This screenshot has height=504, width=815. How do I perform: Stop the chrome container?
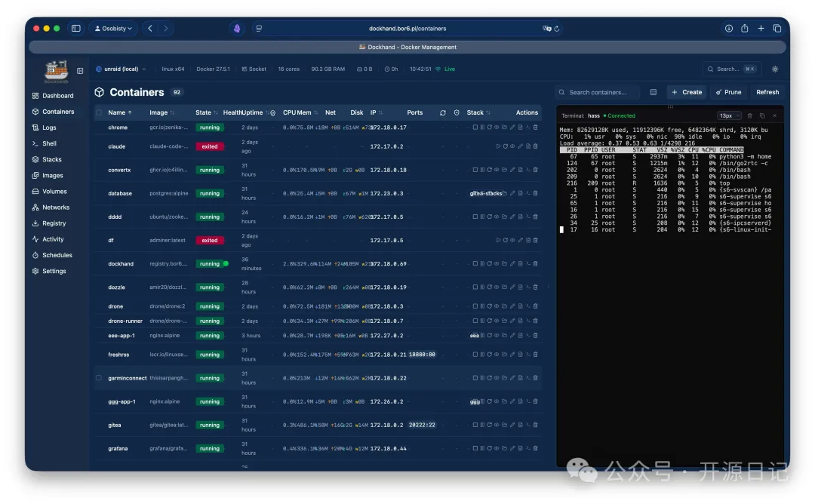475,128
